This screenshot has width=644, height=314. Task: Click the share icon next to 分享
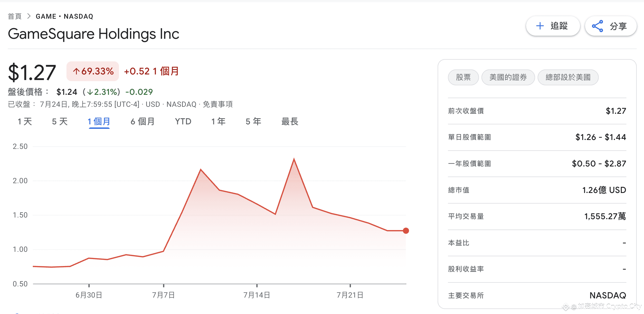click(x=597, y=26)
